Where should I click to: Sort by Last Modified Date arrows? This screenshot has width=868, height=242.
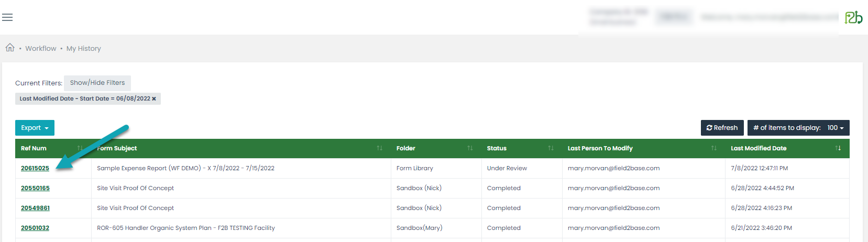(x=838, y=148)
